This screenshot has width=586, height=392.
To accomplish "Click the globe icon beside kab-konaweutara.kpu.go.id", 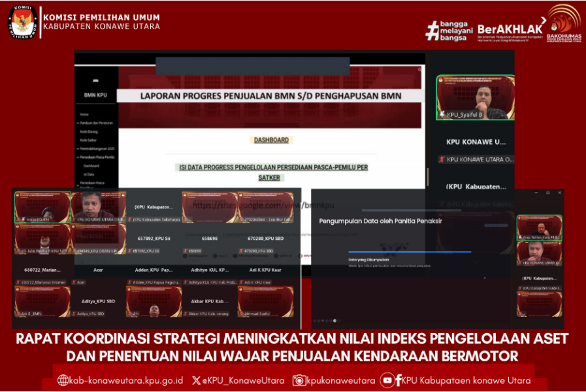I will point(63,380).
